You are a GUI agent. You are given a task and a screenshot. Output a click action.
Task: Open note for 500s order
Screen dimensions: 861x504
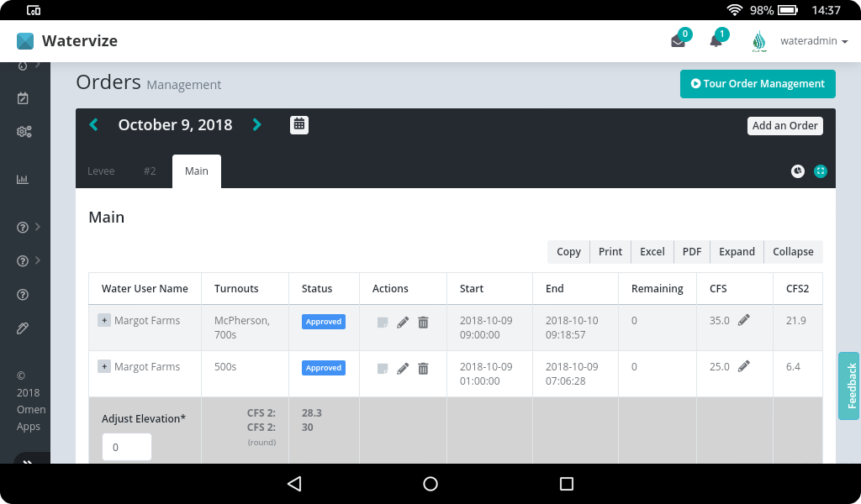click(383, 369)
